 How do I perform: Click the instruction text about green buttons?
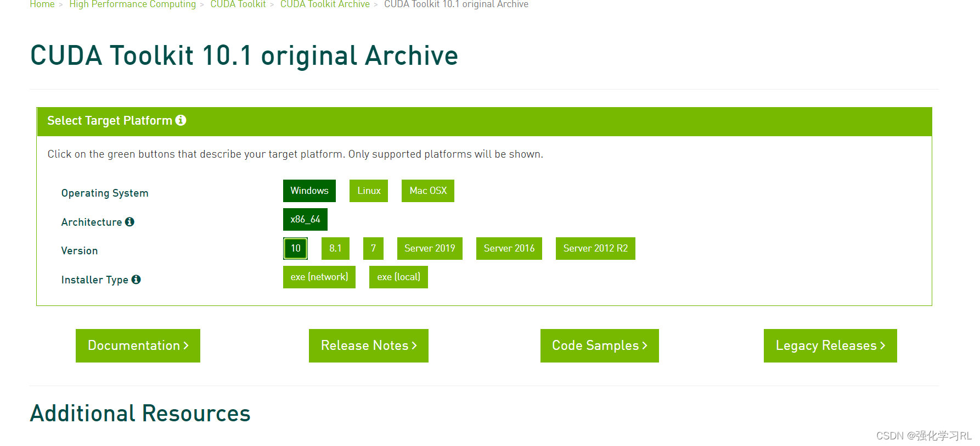[x=295, y=154]
